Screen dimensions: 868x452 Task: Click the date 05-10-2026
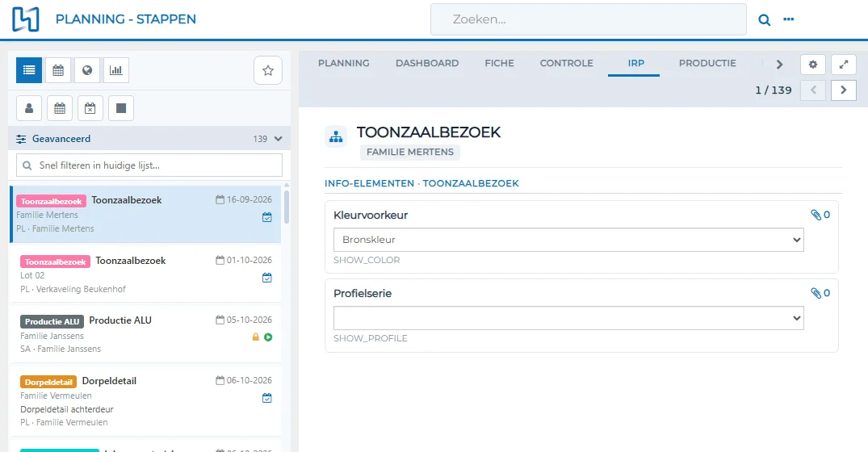click(x=249, y=320)
